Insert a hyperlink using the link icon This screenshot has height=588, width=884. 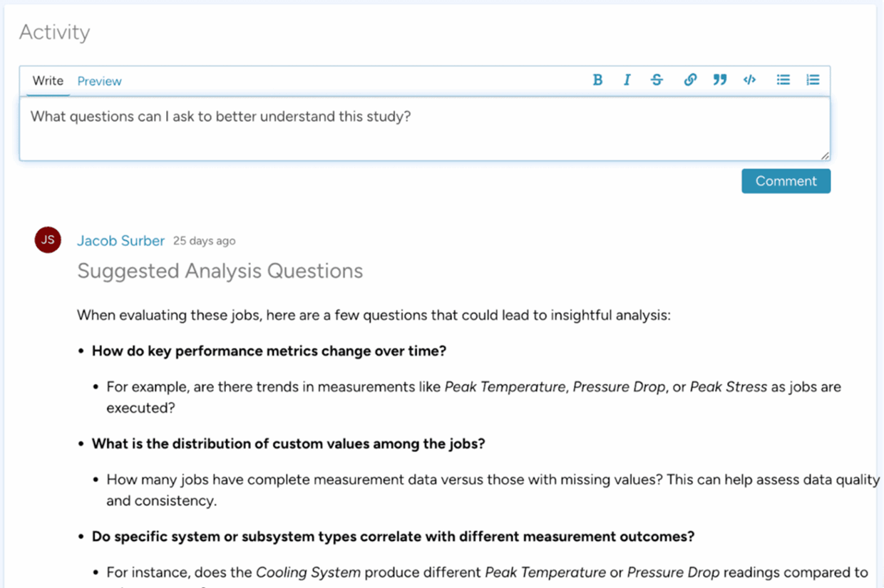689,80
